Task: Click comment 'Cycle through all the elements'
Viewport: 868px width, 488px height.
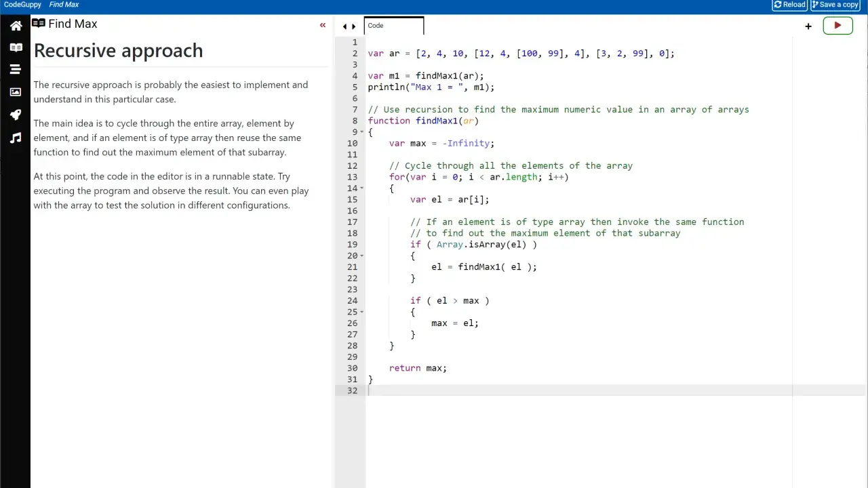Action: 511,166
